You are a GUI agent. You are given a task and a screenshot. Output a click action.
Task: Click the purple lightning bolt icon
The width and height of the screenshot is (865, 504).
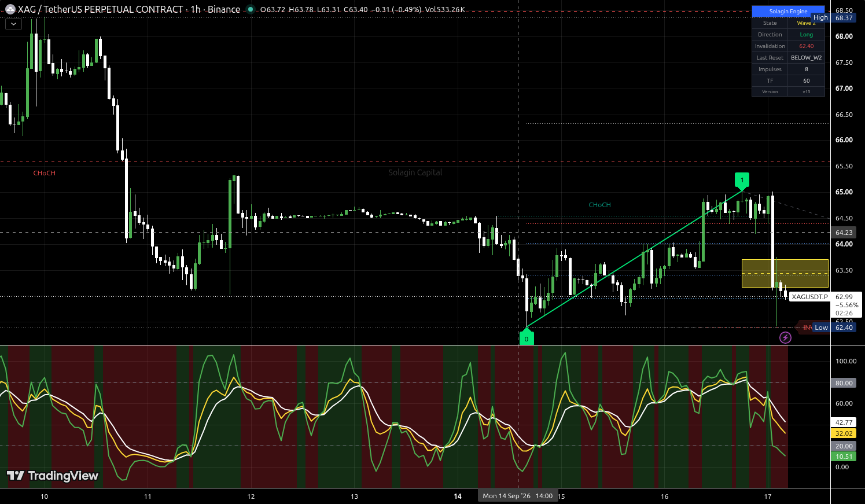tap(785, 337)
